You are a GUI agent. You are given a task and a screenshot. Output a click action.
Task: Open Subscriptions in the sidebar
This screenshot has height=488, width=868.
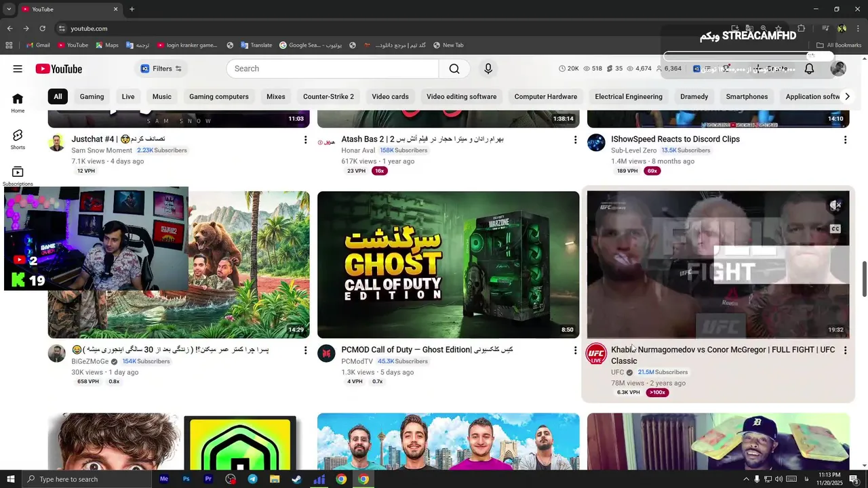18,176
